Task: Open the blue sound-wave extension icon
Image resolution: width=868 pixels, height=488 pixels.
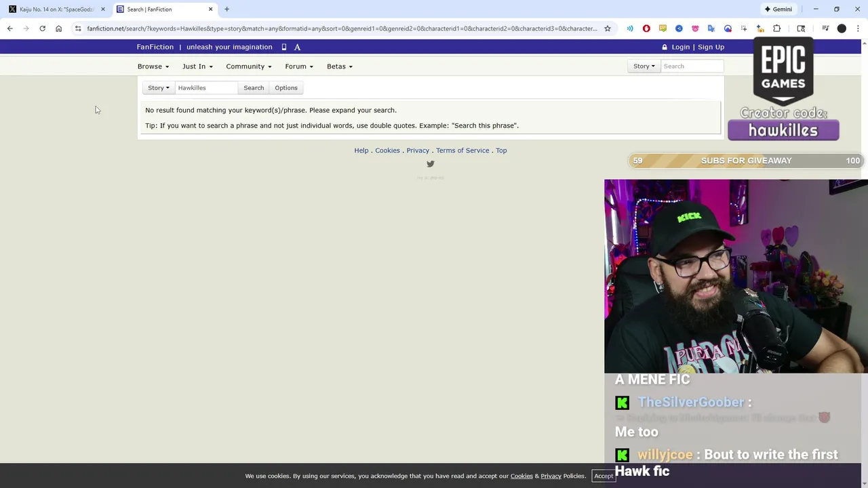Action: pyautogui.click(x=630, y=28)
